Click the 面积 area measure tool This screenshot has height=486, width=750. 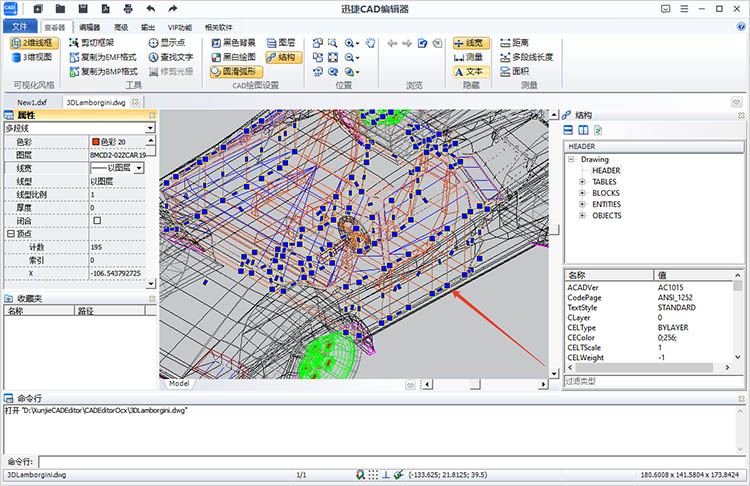(x=514, y=72)
